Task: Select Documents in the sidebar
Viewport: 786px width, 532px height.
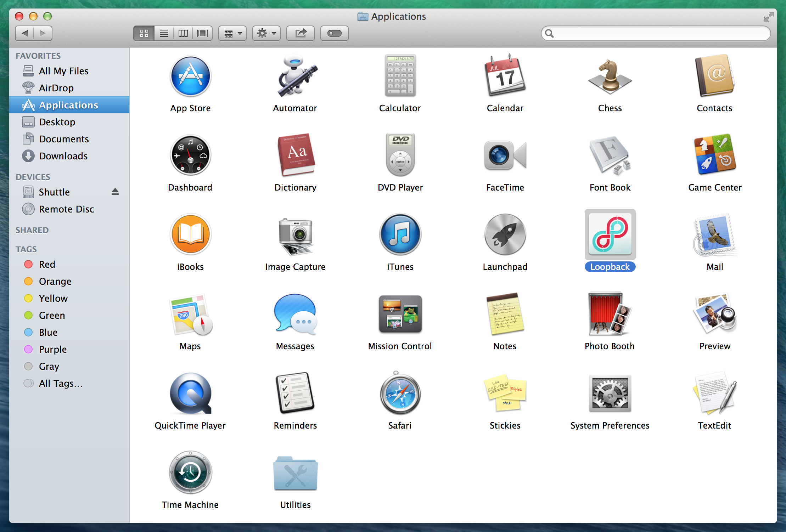Action: tap(69, 139)
